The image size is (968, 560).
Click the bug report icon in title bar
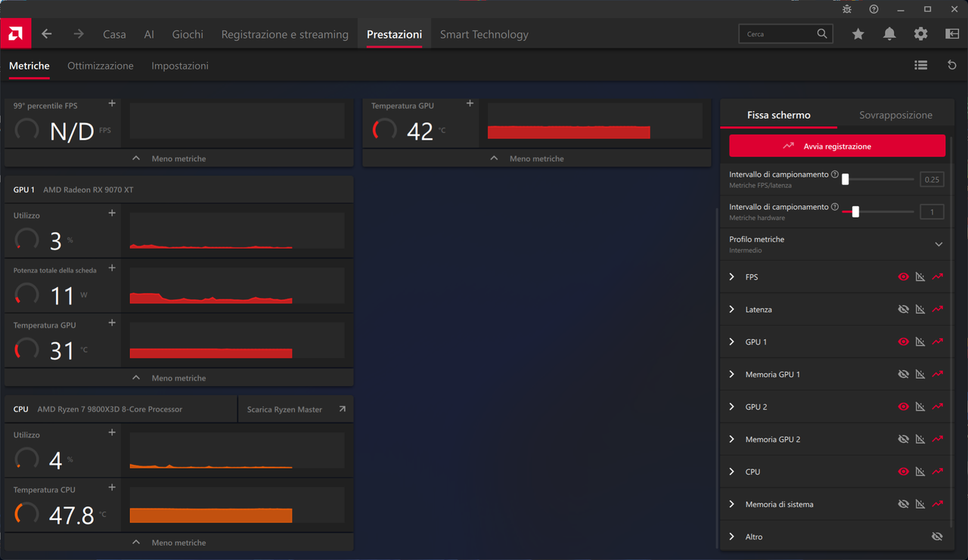point(847,9)
